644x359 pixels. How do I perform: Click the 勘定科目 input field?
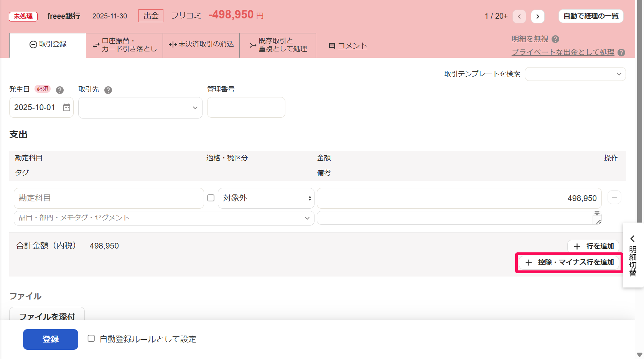coord(109,198)
